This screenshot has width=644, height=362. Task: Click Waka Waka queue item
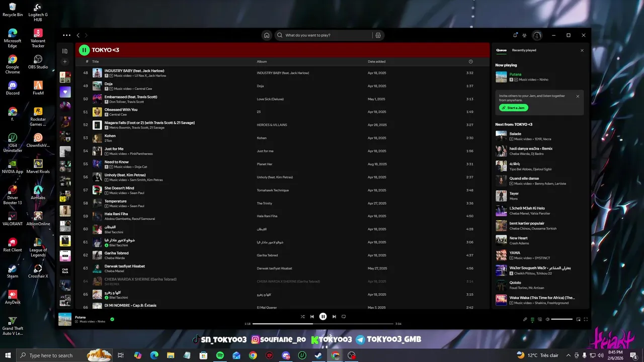(540, 300)
